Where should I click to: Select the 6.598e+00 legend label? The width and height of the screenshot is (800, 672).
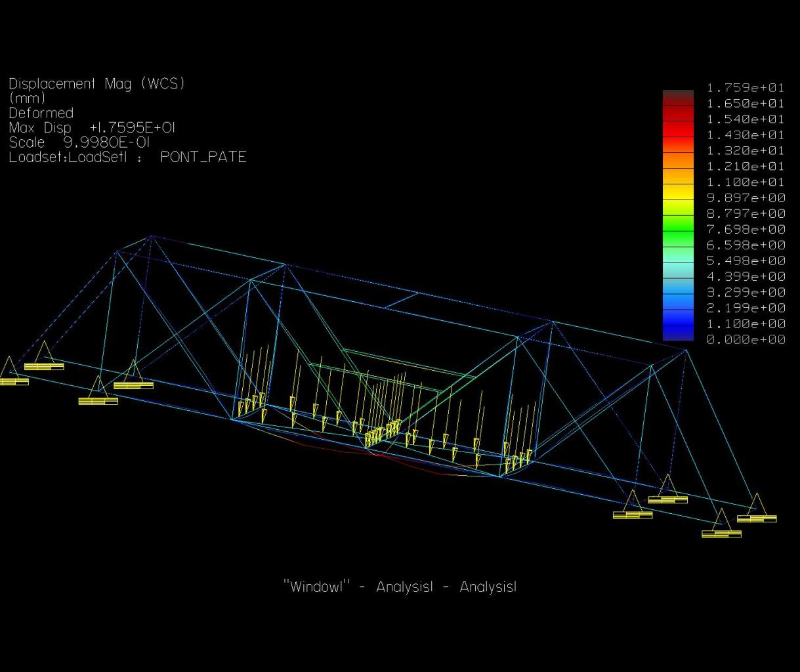(x=746, y=245)
